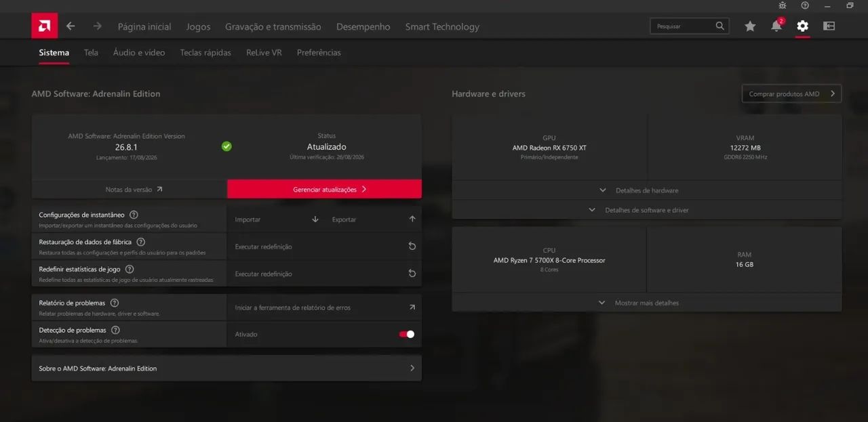
Task: Click Comprar produtos AMD button
Action: [792, 94]
